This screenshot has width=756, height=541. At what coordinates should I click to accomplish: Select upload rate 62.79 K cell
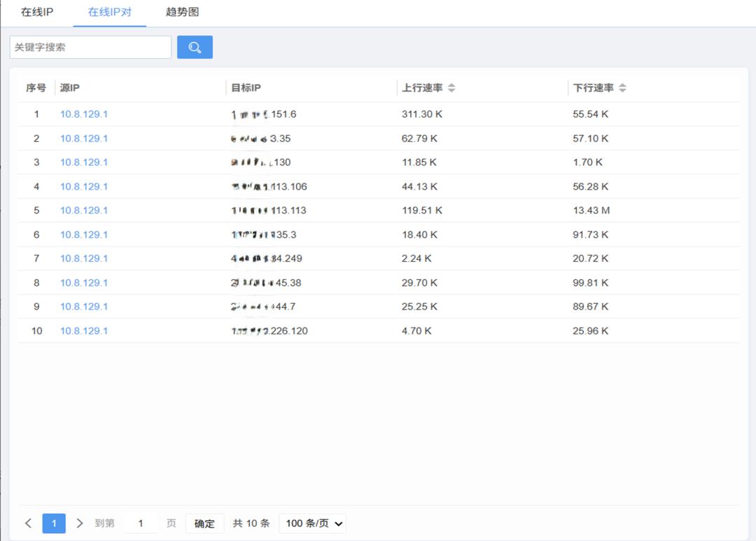pyautogui.click(x=419, y=139)
